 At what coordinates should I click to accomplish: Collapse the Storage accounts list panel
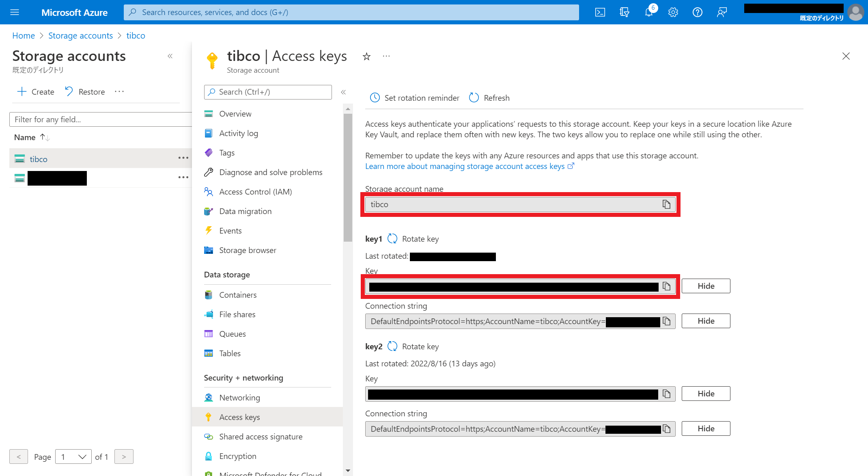[x=170, y=56]
